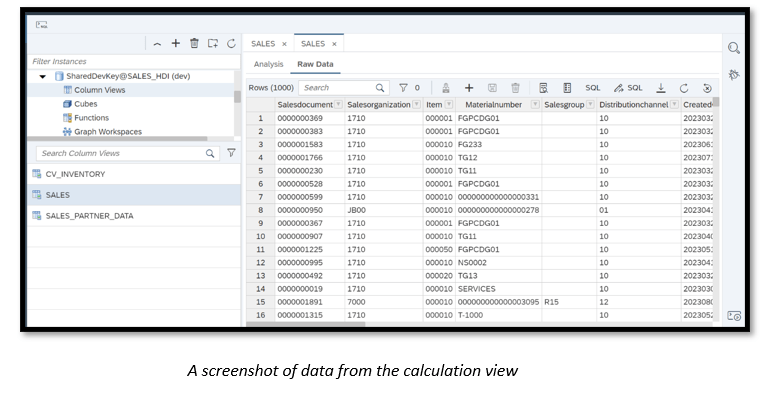This screenshot has height=399, width=769.
Task: Select Materialnumber cell SERVICES
Action: (499, 289)
